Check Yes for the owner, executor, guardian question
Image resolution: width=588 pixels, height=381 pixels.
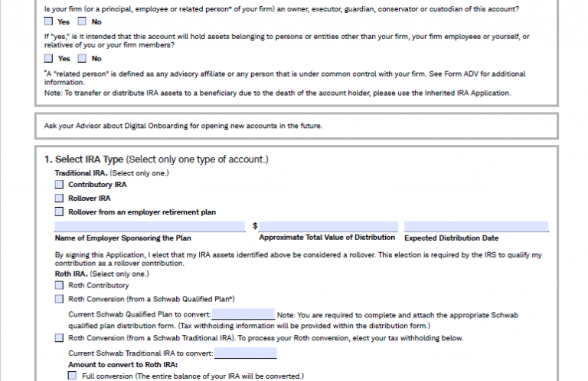49,22
